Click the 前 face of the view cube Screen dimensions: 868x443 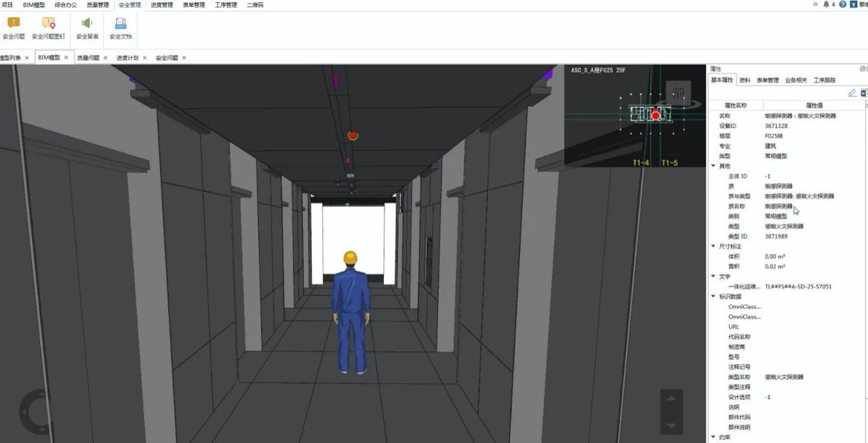click(678, 93)
